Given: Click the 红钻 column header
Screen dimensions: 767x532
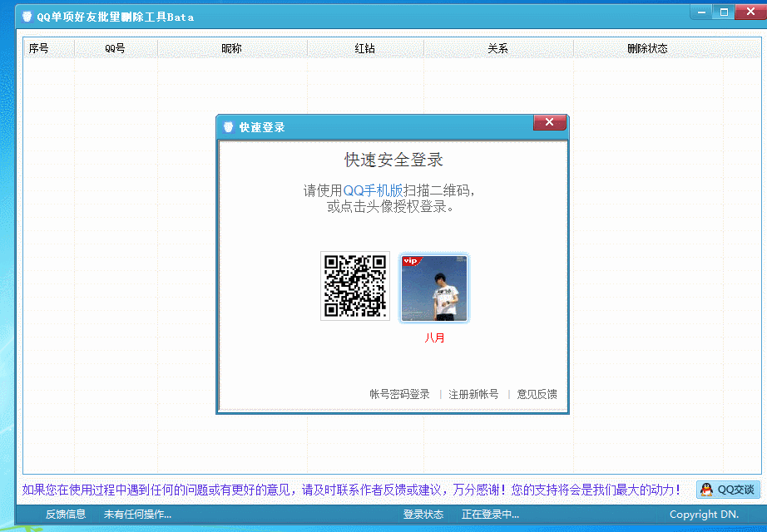Looking at the screenshot, I should coord(365,48).
